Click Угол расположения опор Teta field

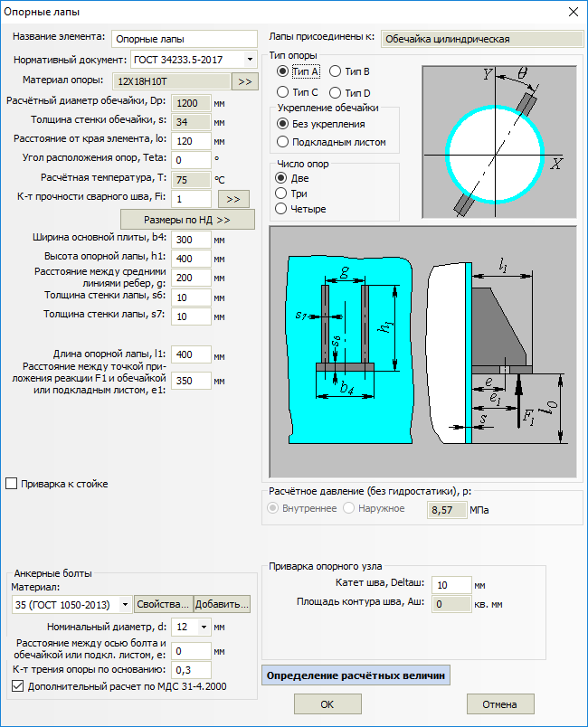[x=191, y=160]
